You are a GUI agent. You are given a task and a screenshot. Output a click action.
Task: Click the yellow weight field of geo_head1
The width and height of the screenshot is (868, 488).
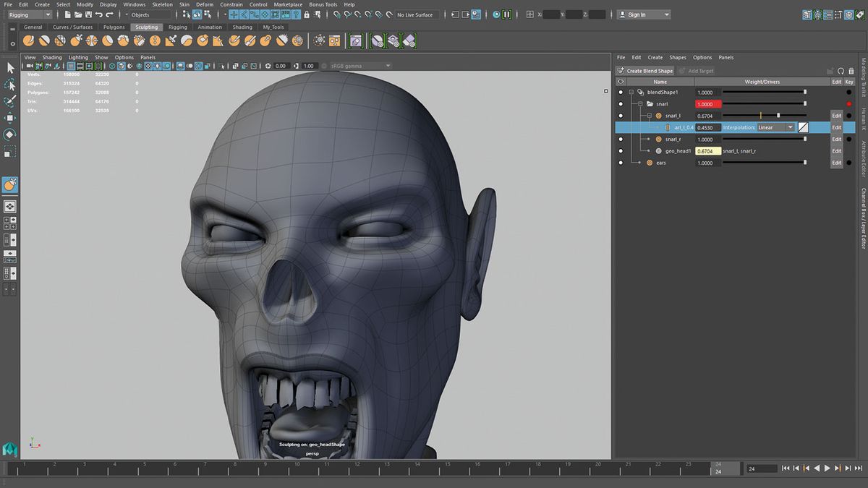(707, 151)
